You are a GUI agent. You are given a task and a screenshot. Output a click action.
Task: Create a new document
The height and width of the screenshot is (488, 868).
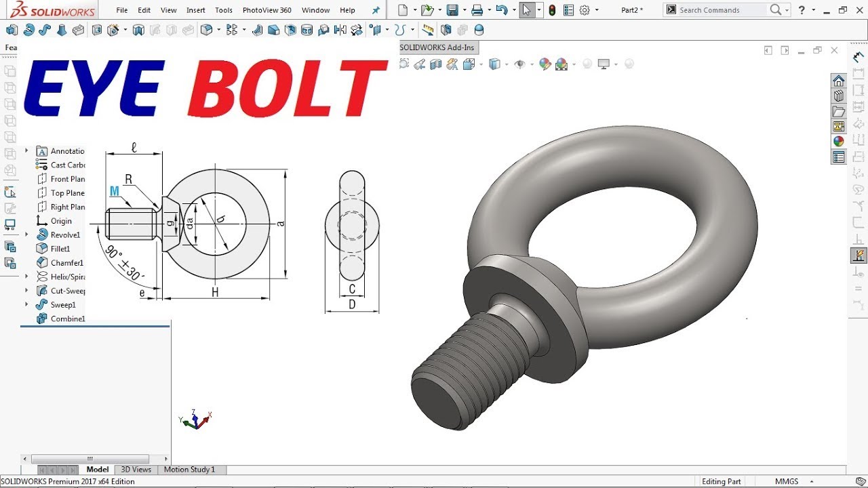pyautogui.click(x=404, y=10)
